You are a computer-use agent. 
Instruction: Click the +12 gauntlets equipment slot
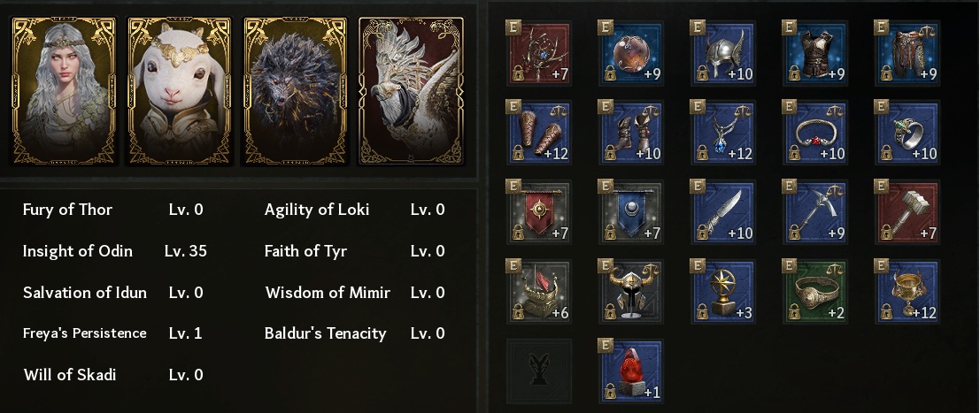click(539, 133)
